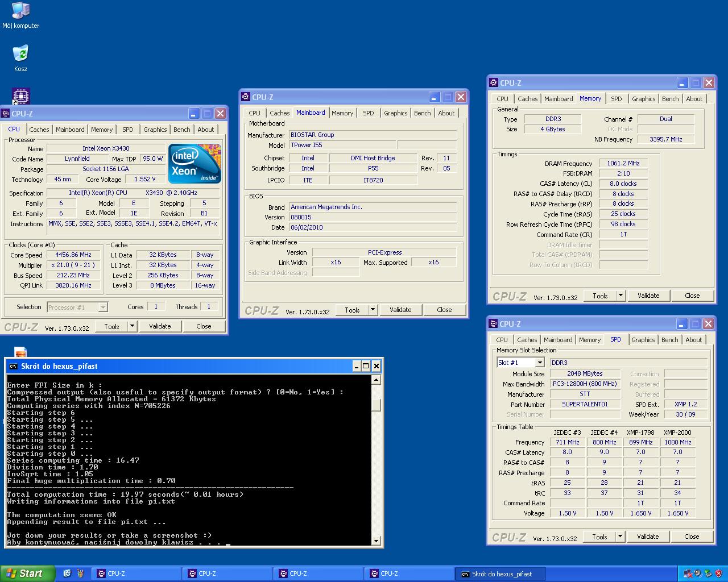Open the Kosz recycle bin icon

(x=20, y=58)
